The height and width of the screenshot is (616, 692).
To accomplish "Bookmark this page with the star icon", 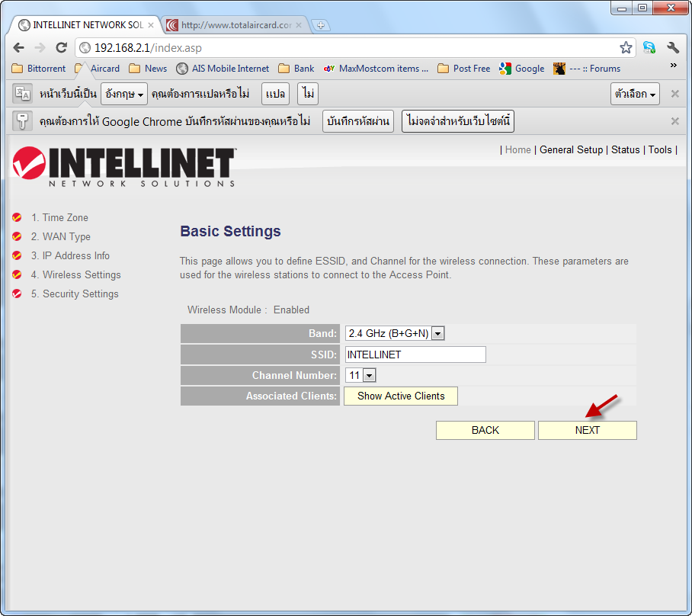I will pyautogui.click(x=626, y=48).
